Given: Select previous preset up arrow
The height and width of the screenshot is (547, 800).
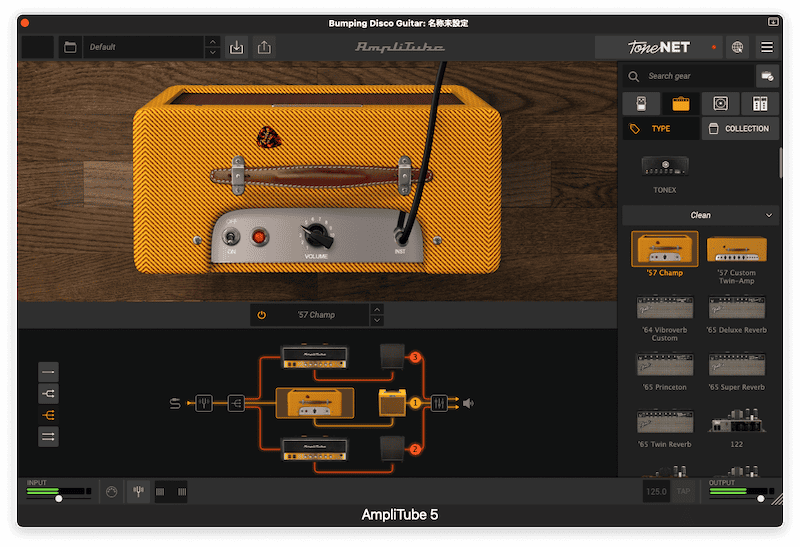Looking at the screenshot, I should click(213, 42).
